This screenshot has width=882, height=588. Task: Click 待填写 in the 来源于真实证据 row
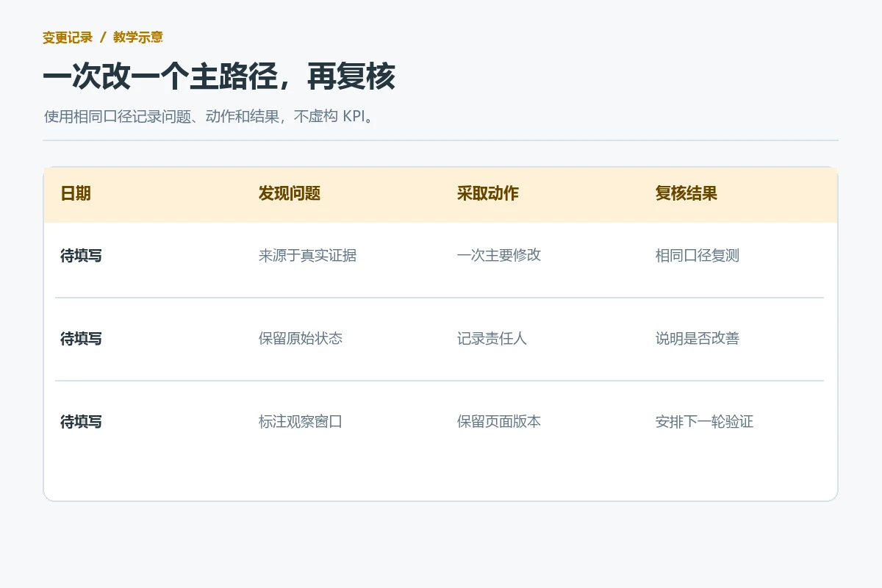(81, 256)
